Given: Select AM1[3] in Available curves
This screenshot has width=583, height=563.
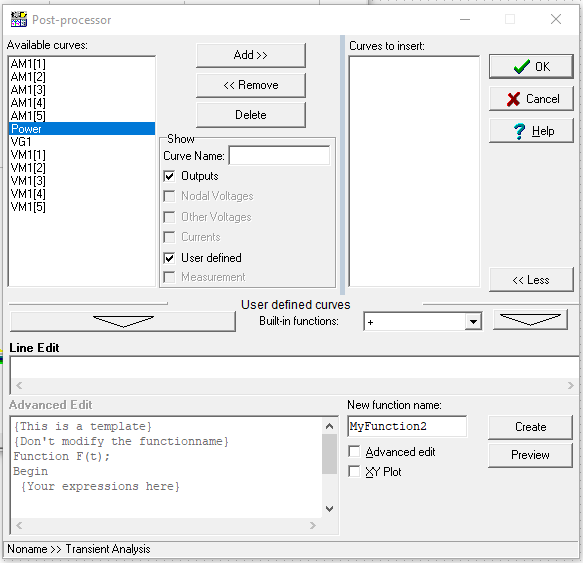Looking at the screenshot, I should 81,90.
